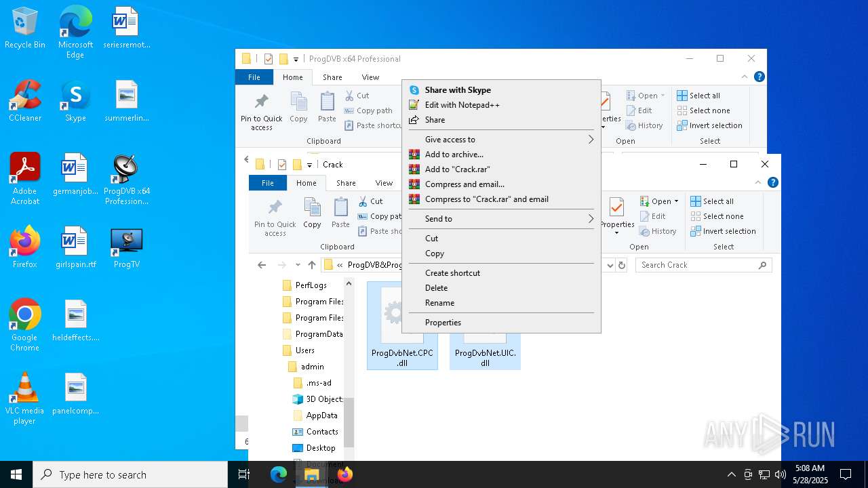This screenshot has width=868, height=488.
Task: Open Recycle Bin desktop icon
Action: tap(24, 28)
